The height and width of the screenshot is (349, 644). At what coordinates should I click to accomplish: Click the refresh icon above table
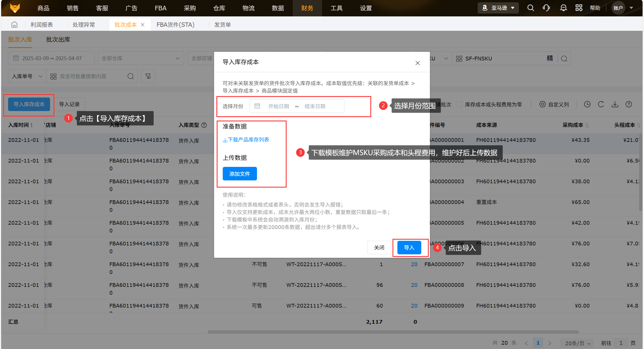[x=601, y=104]
